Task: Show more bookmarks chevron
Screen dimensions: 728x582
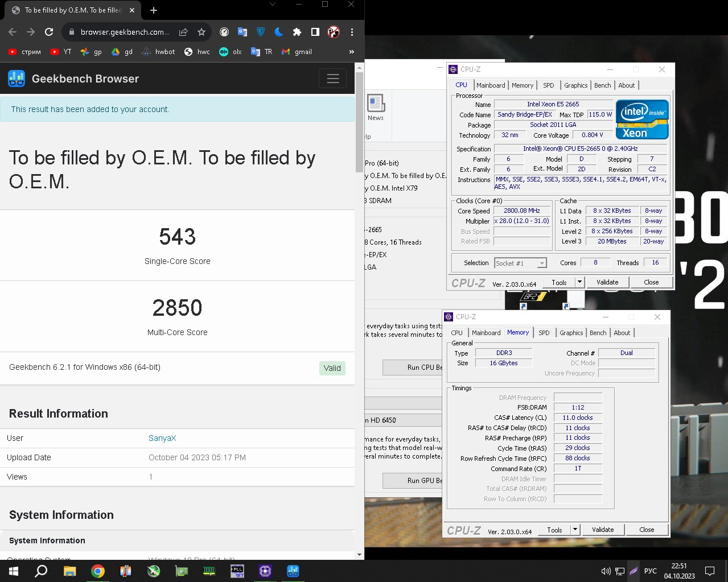Action: pos(352,52)
